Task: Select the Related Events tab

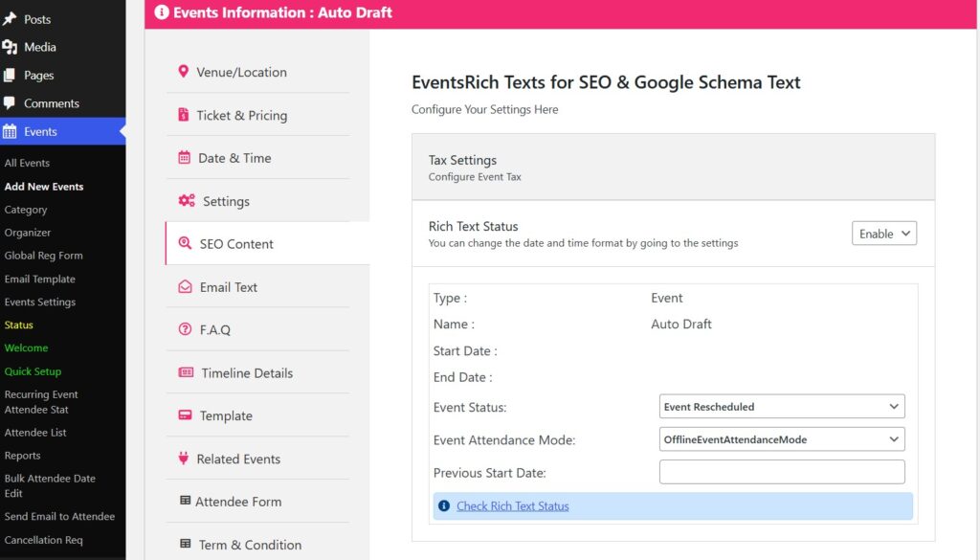Action: click(257, 459)
